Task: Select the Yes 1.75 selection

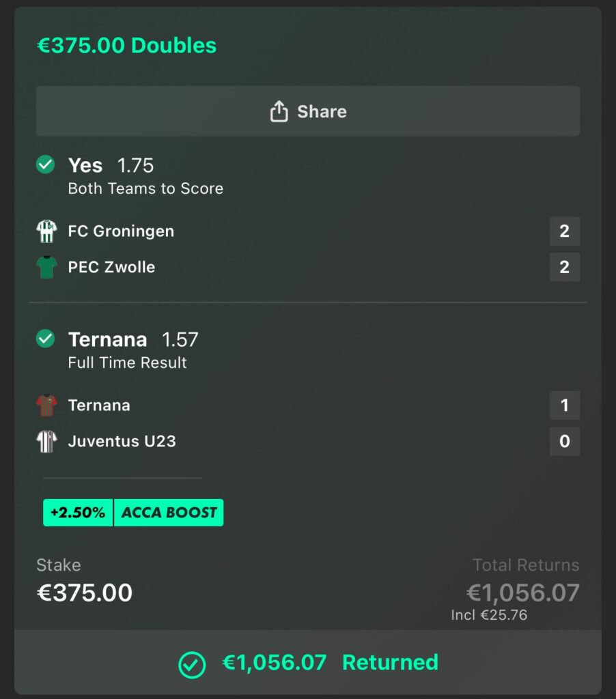Action: pos(111,166)
